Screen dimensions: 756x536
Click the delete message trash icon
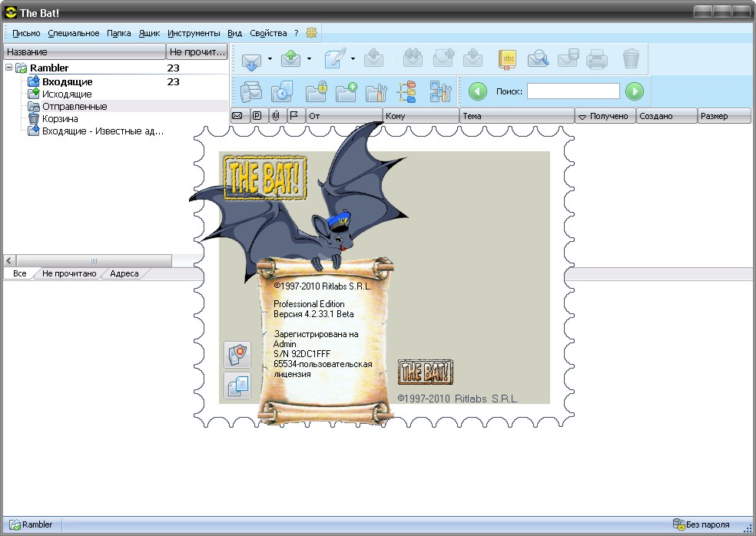click(631, 59)
